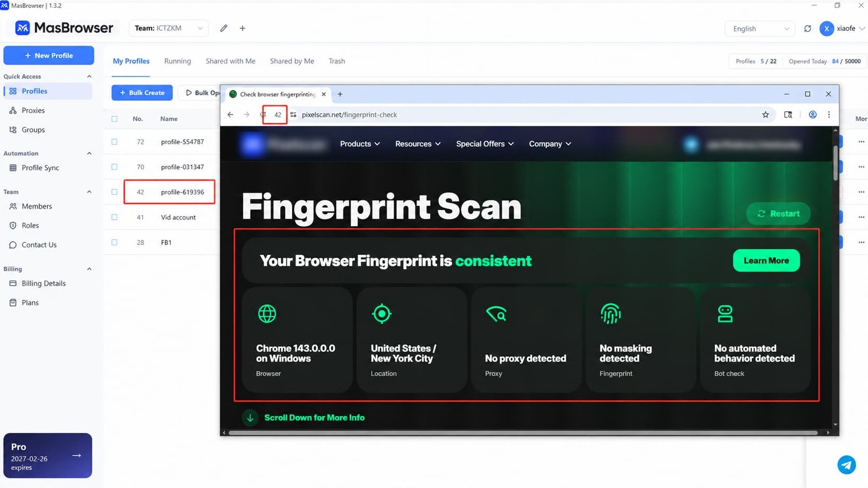
Task: Edit team name with pencil icon
Action: 224,28
